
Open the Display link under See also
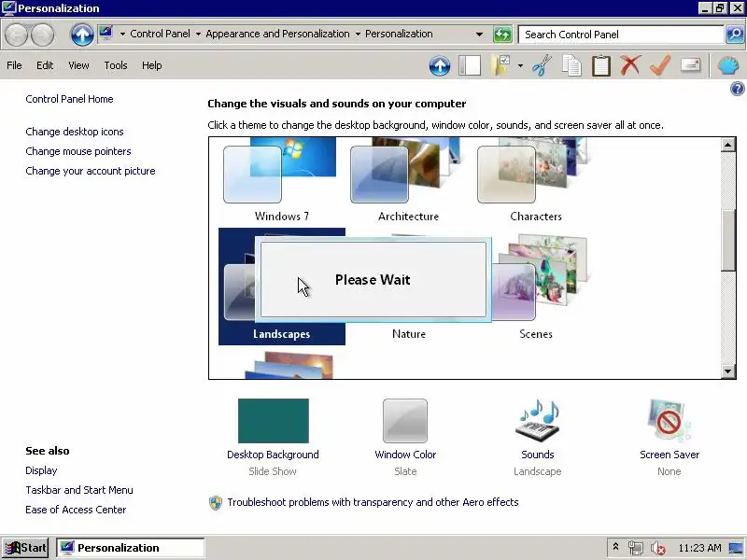(41, 470)
